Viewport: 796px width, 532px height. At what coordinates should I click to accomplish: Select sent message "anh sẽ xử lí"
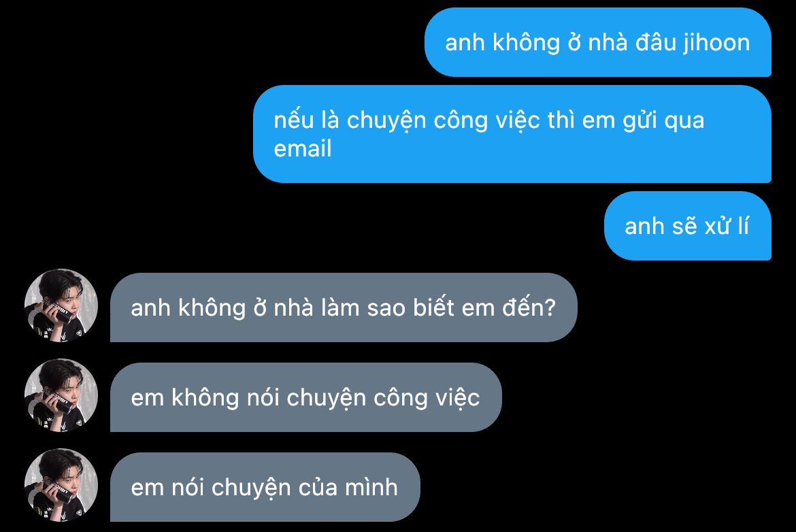click(x=688, y=226)
